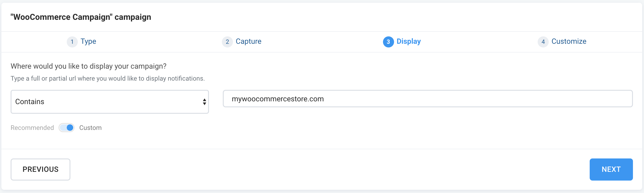Click the Recommended label
The width and height of the screenshot is (644, 193).
pos(32,128)
